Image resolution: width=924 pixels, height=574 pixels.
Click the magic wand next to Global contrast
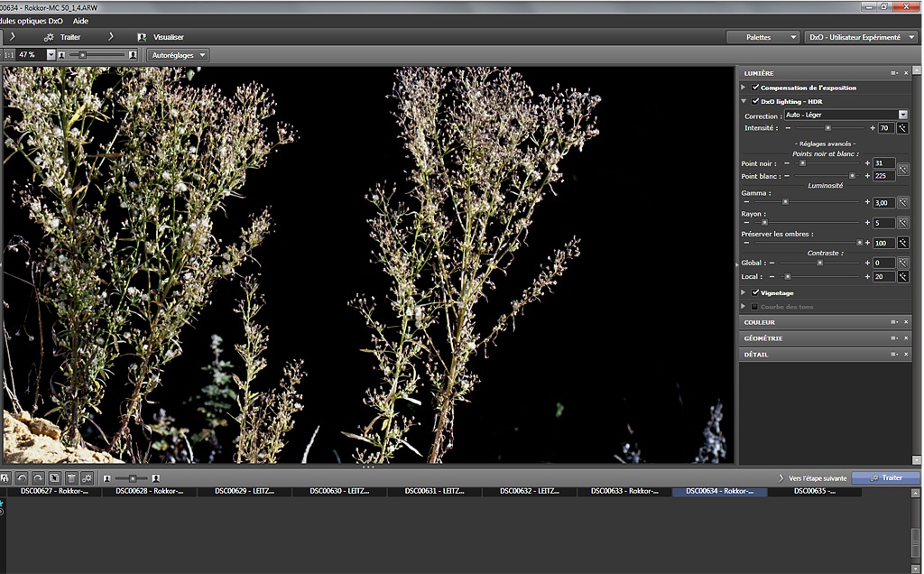(902, 263)
